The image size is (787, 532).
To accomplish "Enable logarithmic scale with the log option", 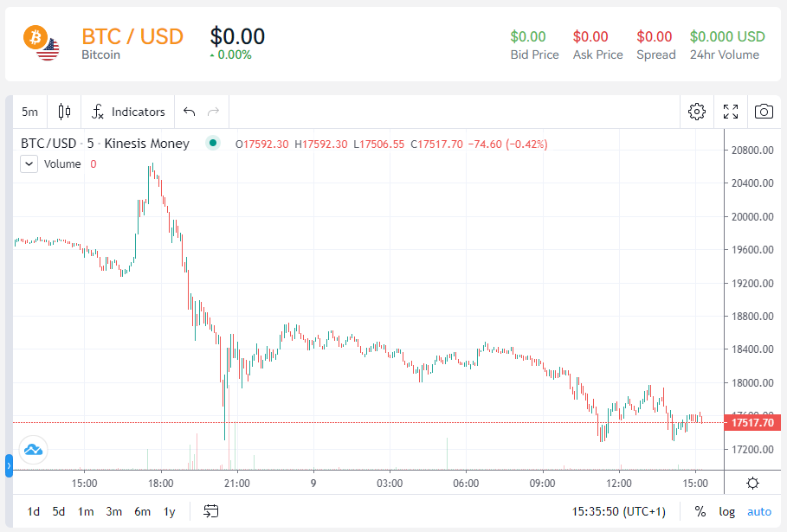I will [726, 511].
